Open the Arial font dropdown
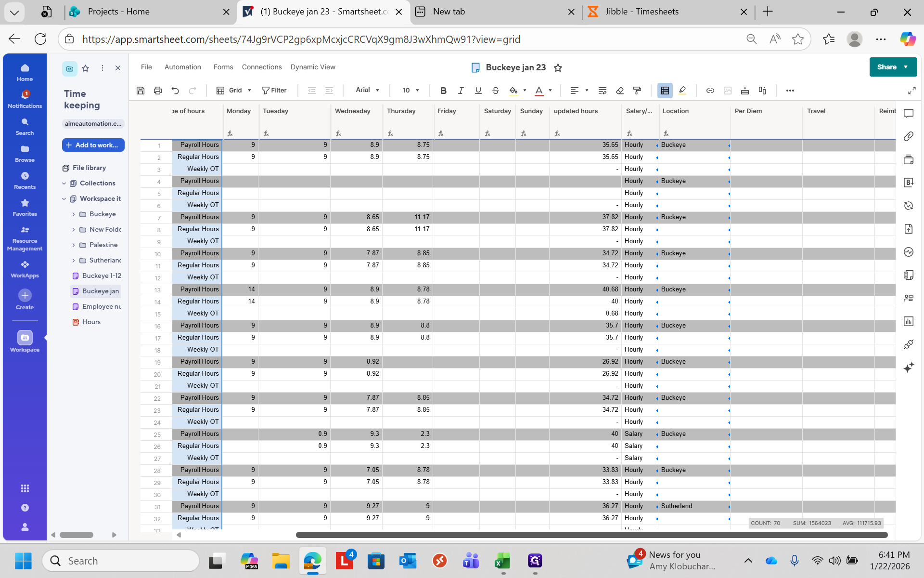This screenshot has height=578, width=924. tap(367, 90)
